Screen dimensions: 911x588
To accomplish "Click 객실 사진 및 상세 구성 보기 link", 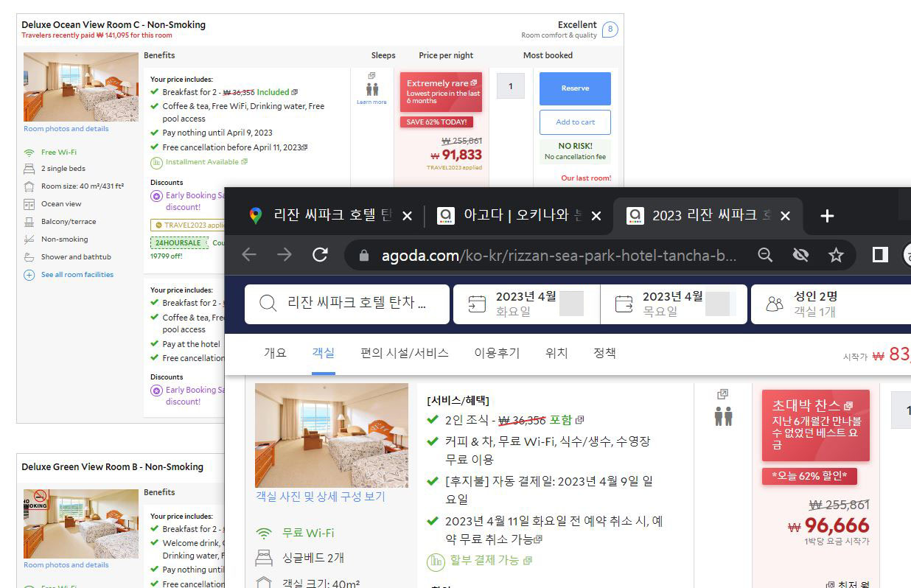I will (x=321, y=497).
